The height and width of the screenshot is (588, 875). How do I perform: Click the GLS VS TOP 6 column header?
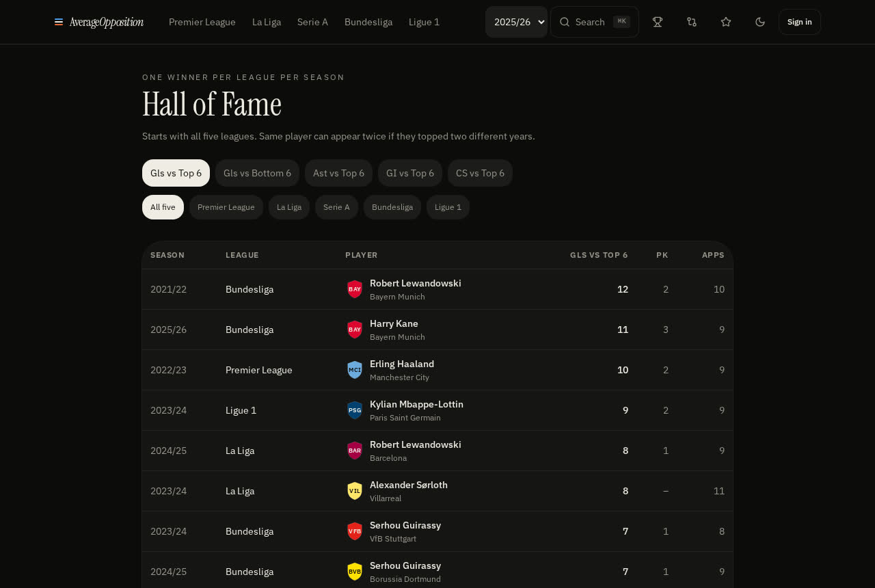click(x=599, y=255)
